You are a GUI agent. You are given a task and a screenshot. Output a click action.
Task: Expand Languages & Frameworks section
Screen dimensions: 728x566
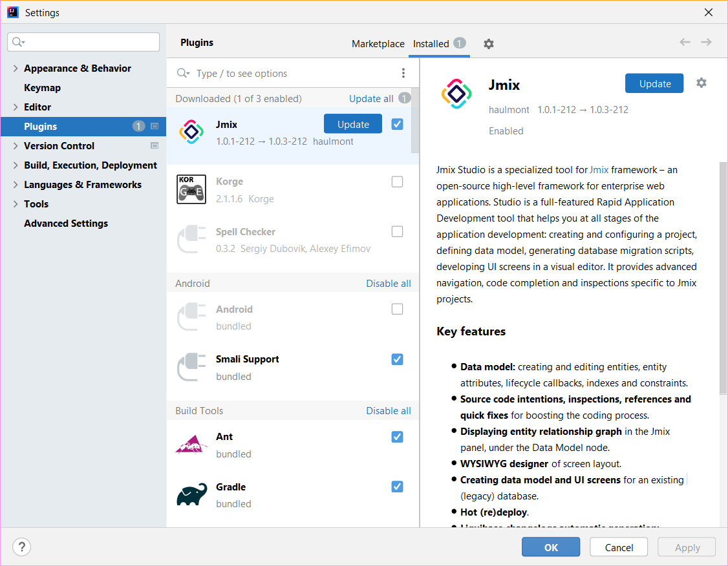point(16,185)
